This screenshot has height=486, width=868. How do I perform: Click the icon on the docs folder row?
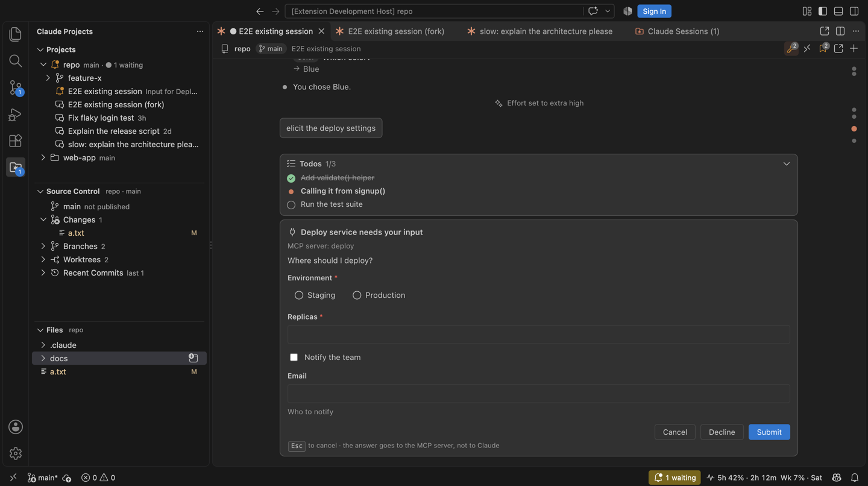(193, 358)
